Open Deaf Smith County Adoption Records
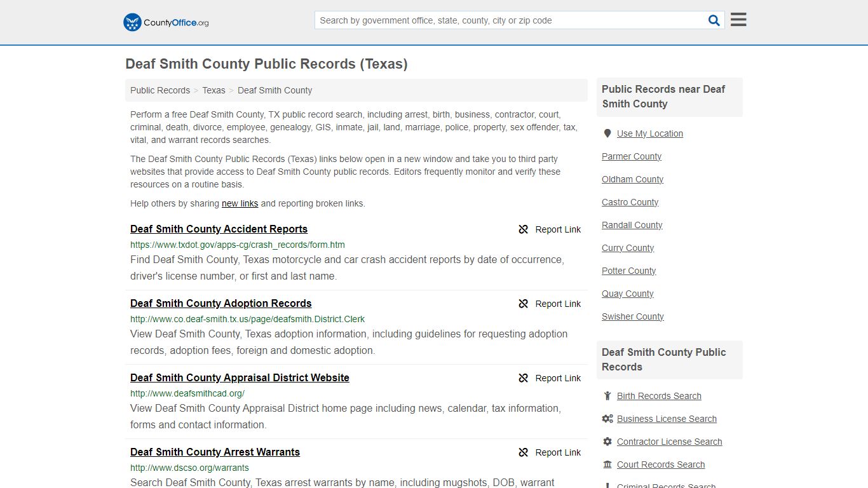The width and height of the screenshot is (868, 488). tap(220, 303)
